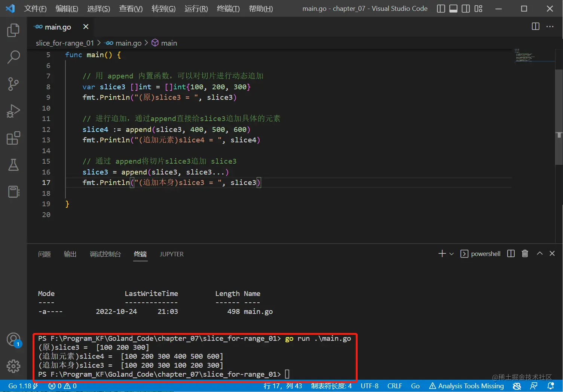Switch to the 输出 panel tab
Screen dimensions: 563x392
point(70,254)
